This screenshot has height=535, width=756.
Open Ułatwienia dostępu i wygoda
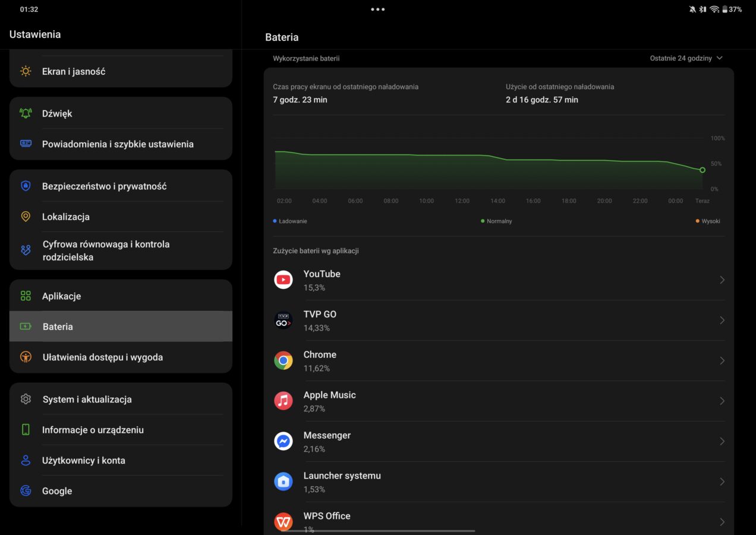(x=121, y=357)
